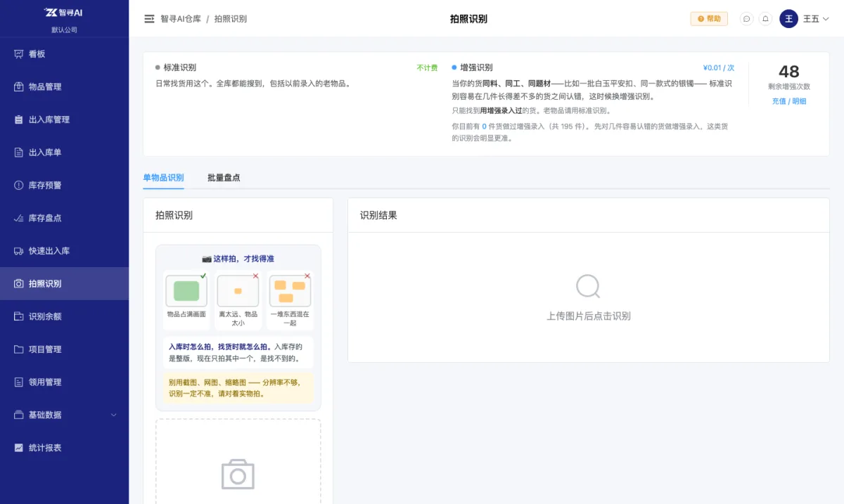Viewport: 844px width, 504px height.
Task: Open the 出入库管理 clipboard icon
Action: (19, 119)
